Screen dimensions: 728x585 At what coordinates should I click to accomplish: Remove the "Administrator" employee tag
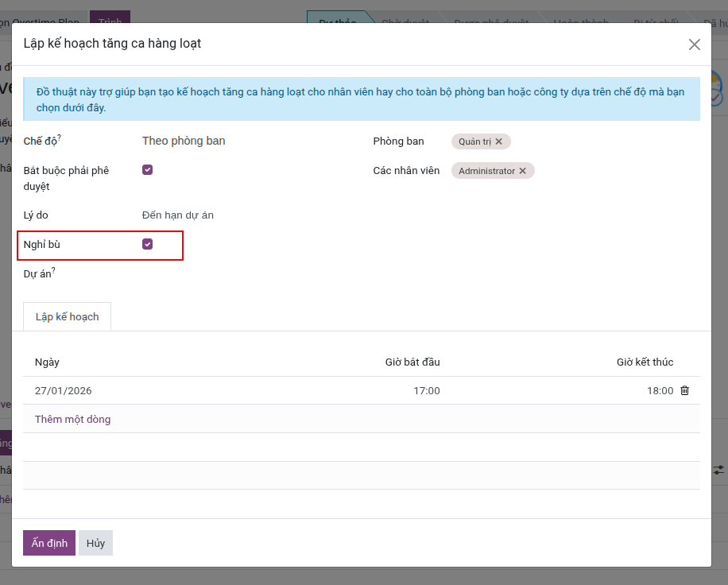523,170
